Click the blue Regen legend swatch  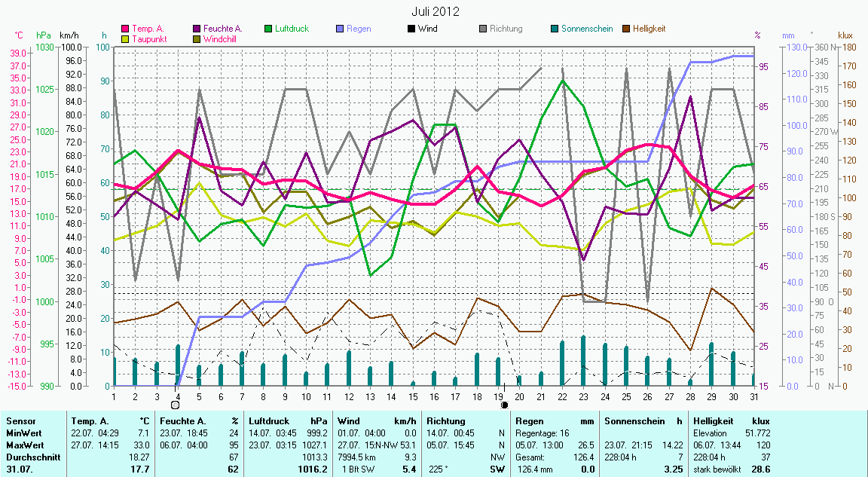[x=341, y=29]
